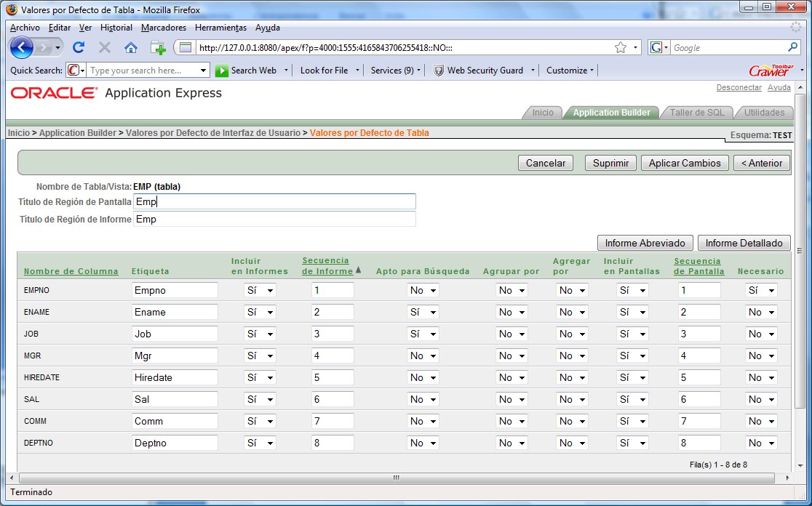Reload the page with the refresh icon
812x506 pixels.
tap(79, 47)
